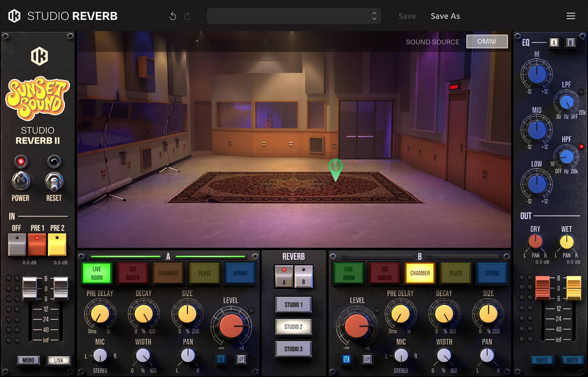The width and height of the screenshot is (588, 377).
Task: Enable the M button in reverb B
Action: (x=346, y=359)
